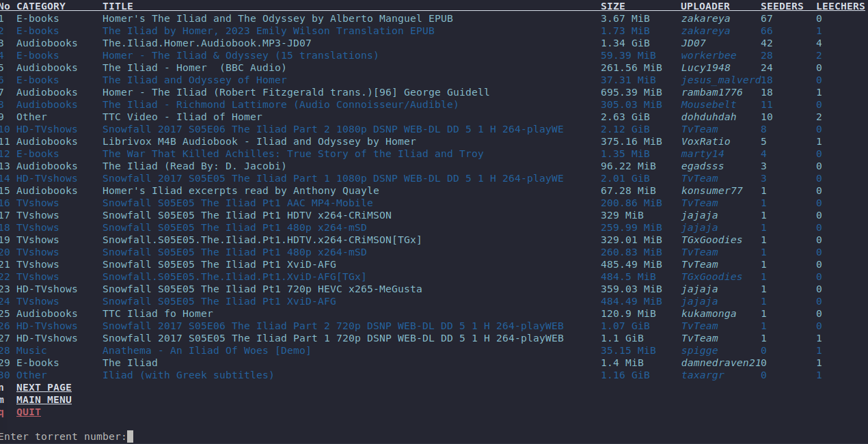Click size value '200.86 MiB'
The height and width of the screenshot is (444, 868).
[632, 203]
